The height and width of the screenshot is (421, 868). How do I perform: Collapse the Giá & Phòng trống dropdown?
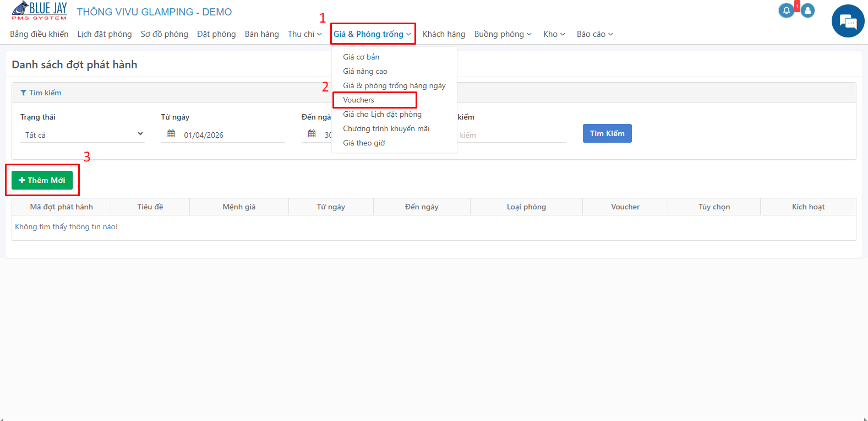pyautogui.click(x=373, y=34)
